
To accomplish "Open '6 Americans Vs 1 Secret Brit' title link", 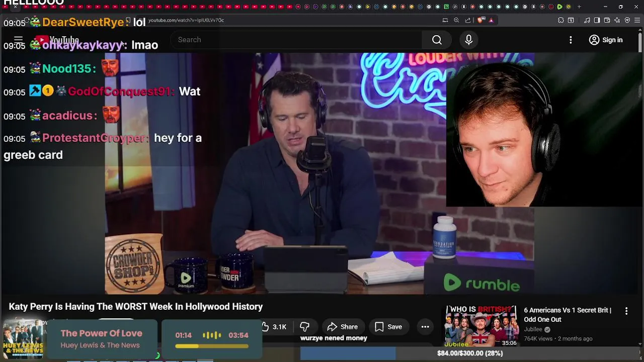I will 568,315.
